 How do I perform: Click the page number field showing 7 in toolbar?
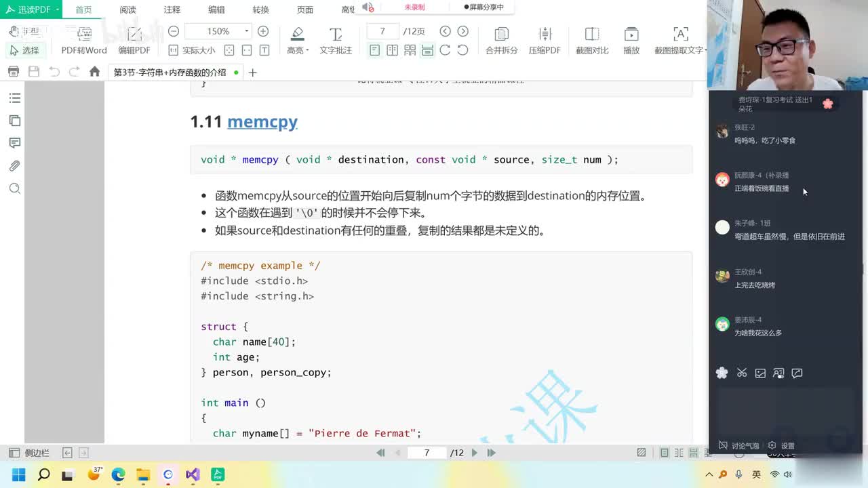tap(382, 31)
